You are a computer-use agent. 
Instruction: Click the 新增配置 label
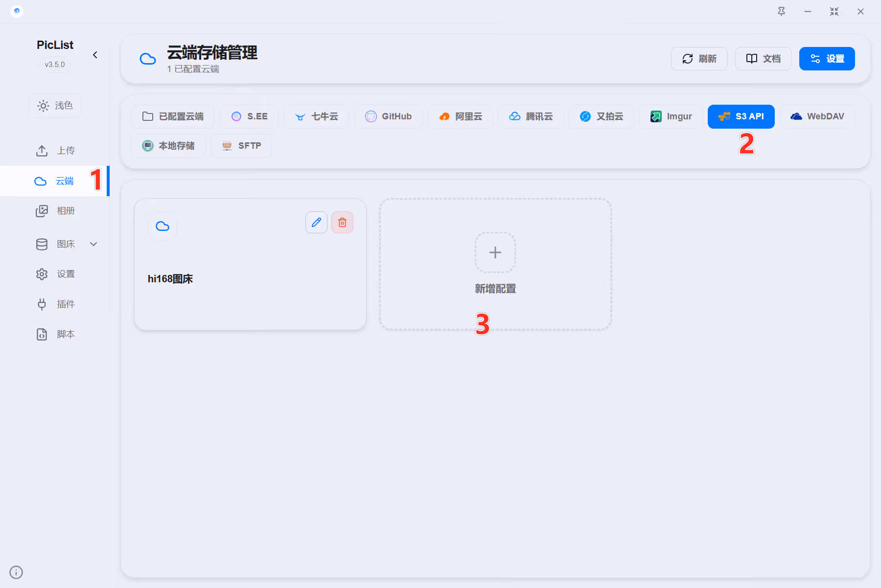(x=495, y=289)
